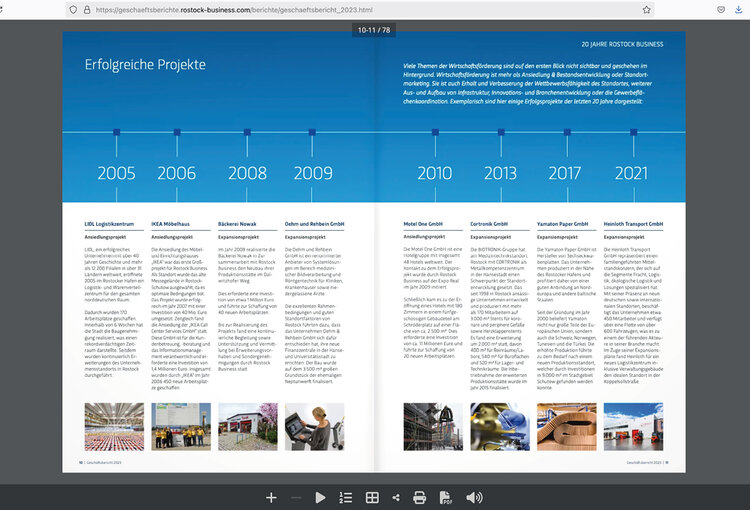The height and width of the screenshot is (510, 750).
Task: Click the shield tracking protection icon
Action: point(73,10)
